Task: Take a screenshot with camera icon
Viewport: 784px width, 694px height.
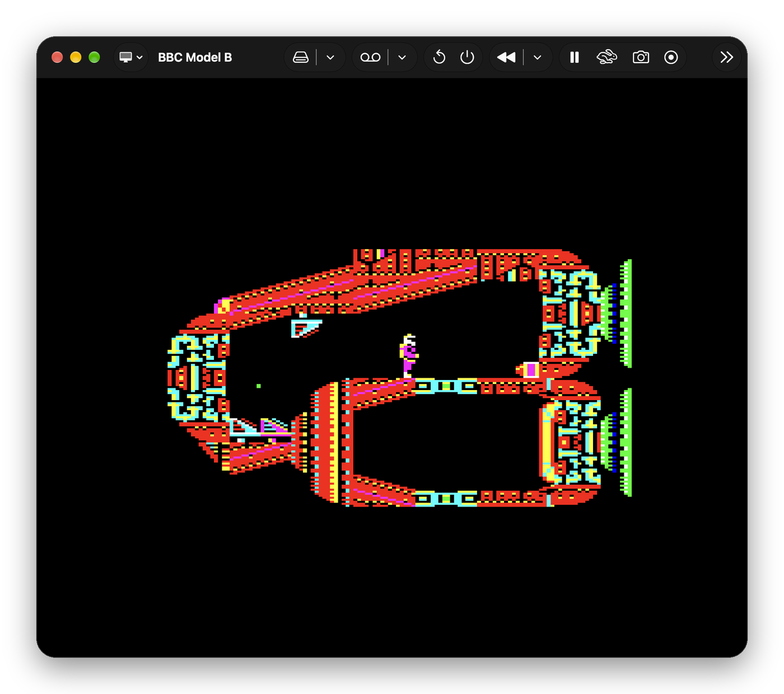Action: pyautogui.click(x=641, y=57)
